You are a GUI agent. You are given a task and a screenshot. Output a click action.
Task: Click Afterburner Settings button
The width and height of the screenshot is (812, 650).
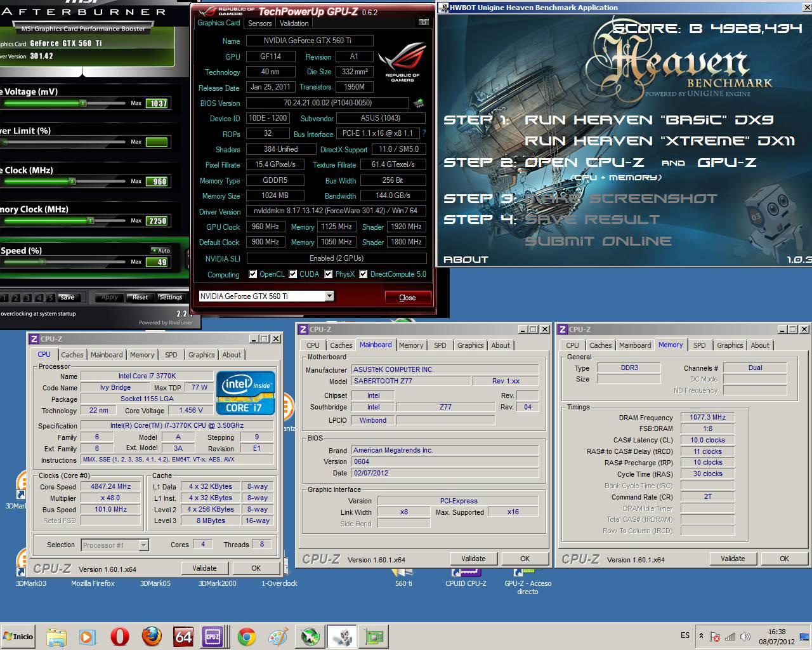tap(170, 297)
